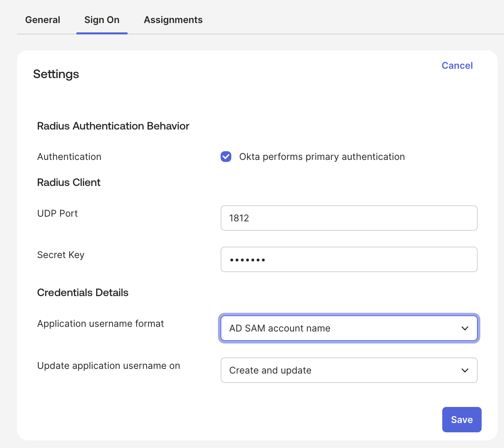504x448 pixels.
Task: Click the chevron beside Create and update
Action: (465, 370)
